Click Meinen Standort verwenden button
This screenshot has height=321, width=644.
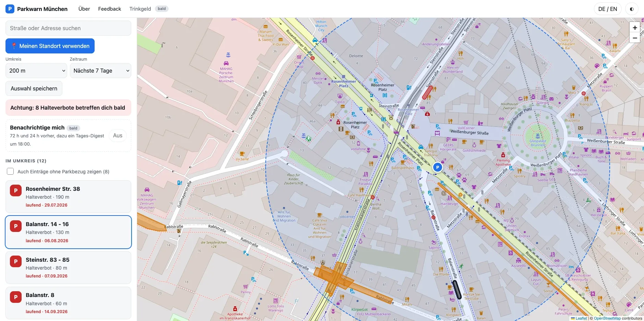coord(50,46)
